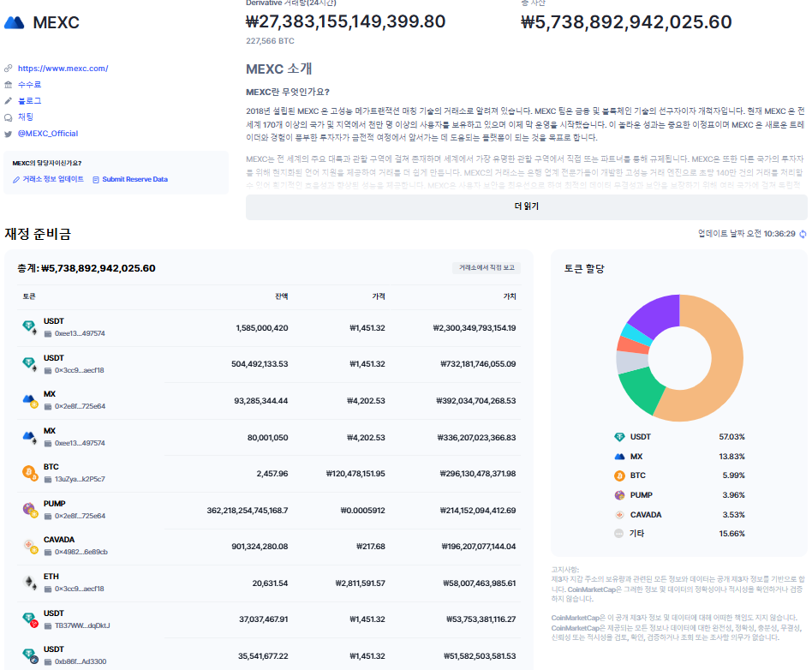Screen dimensions: 812x670
Task: Click the USDT icon in the 0xb86f...Ad3300 row
Action: [x=30, y=655]
